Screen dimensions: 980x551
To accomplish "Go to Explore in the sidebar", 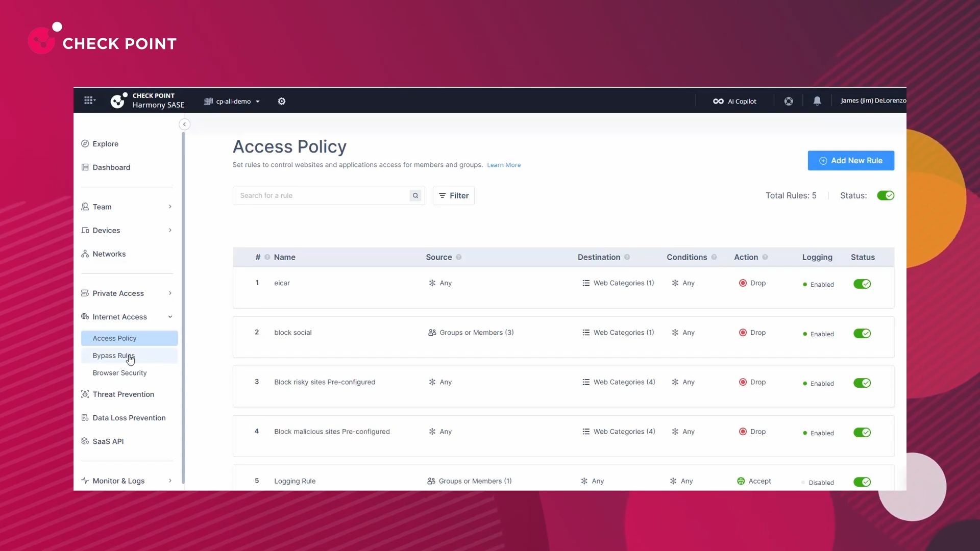I will [x=105, y=144].
